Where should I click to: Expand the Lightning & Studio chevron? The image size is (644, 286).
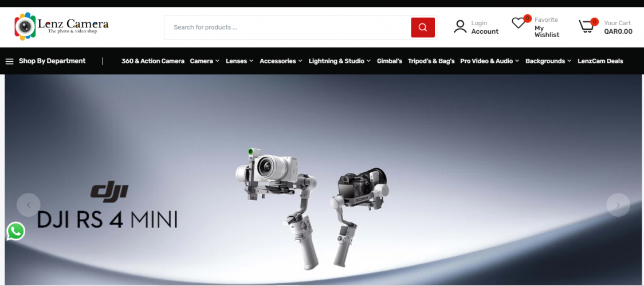pyautogui.click(x=368, y=61)
